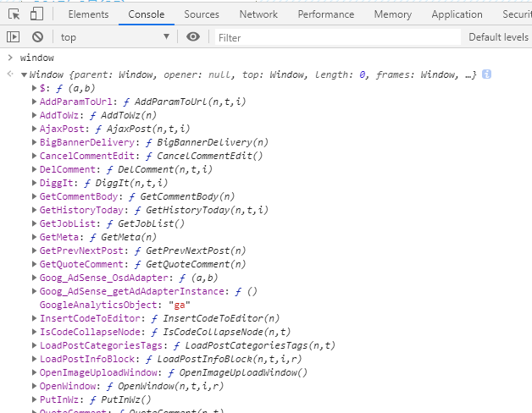The width and height of the screenshot is (532, 413).
Task: Expand the DelComment function
Action: 34,169
